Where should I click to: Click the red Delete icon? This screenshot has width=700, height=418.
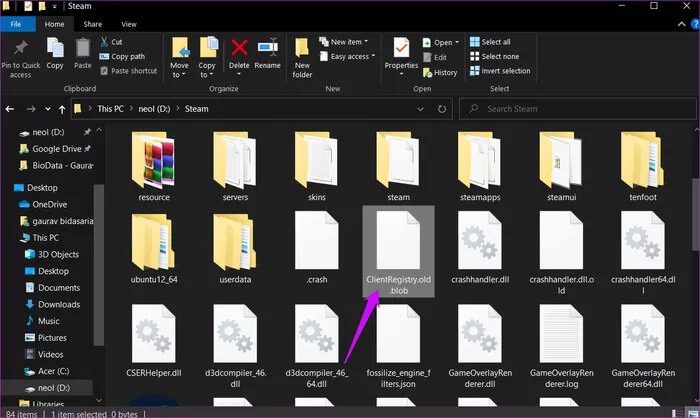coord(239,47)
